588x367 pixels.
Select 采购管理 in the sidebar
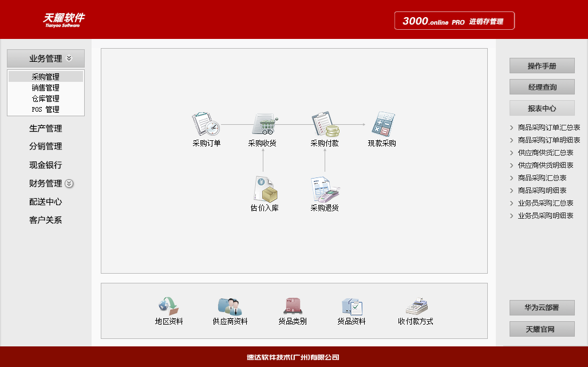pos(46,77)
